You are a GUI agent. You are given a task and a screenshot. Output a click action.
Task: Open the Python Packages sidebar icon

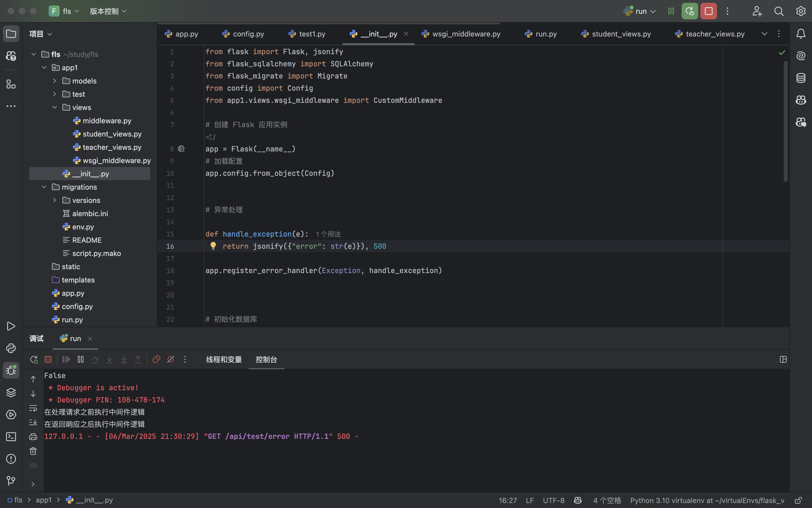[x=11, y=392]
